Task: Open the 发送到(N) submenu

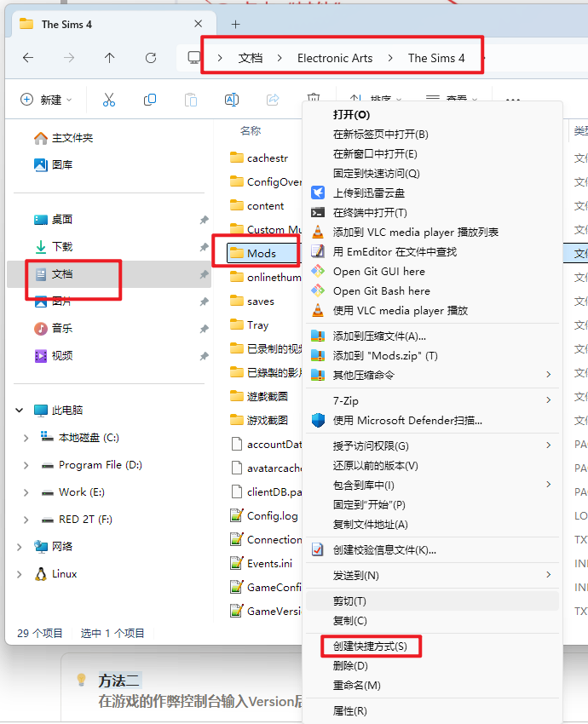Action: click(432, 575)
